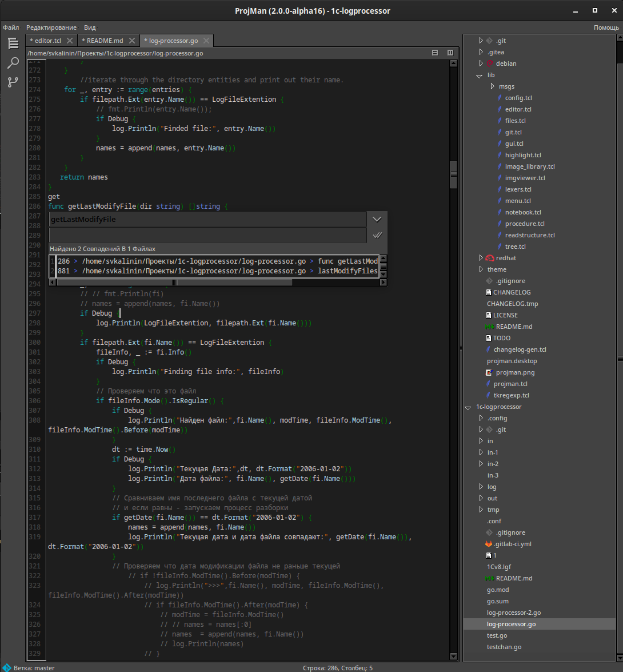The height and width of the screenshot is (672, 623).
Task: Open editor.tcl in the file tree
Action: click(518, 109)
